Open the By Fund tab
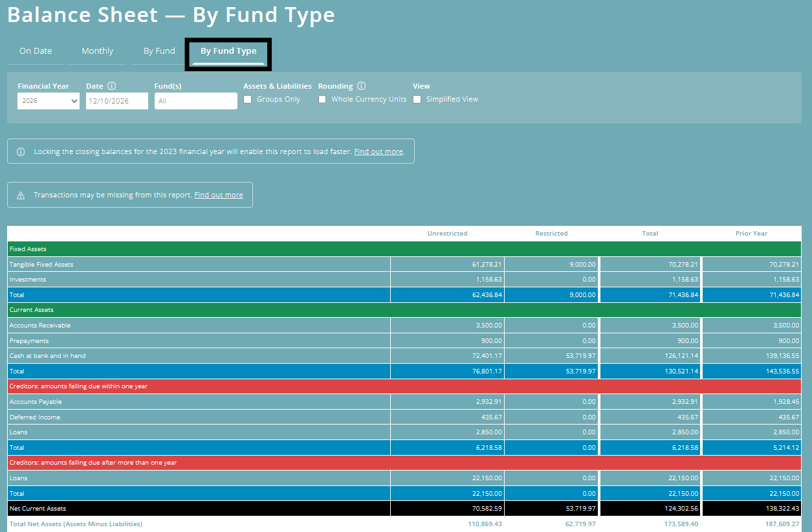The width and height of the screenshot is (812, 532). (x=159, y=51)
